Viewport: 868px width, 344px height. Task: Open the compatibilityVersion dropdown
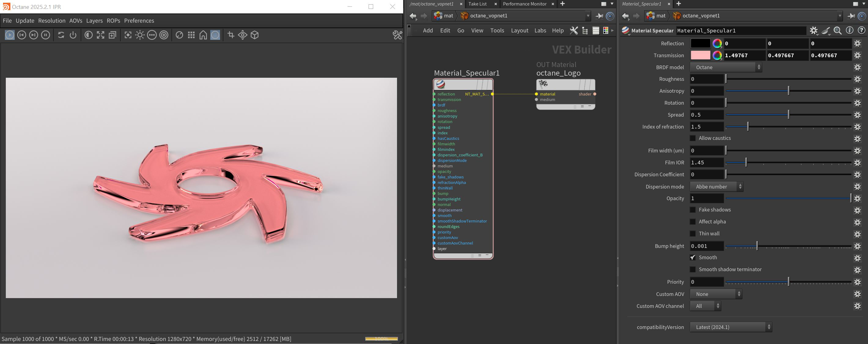730,327
